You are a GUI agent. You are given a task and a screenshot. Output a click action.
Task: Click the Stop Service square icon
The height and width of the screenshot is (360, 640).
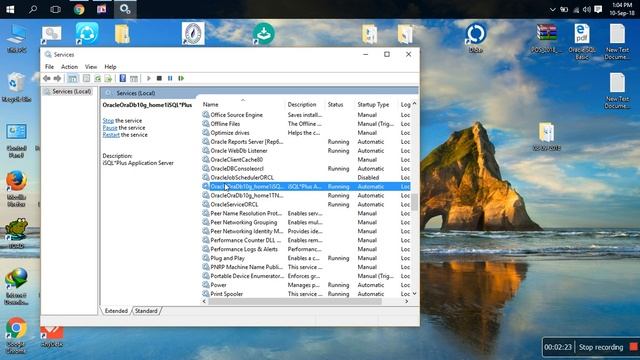(159, 78)
